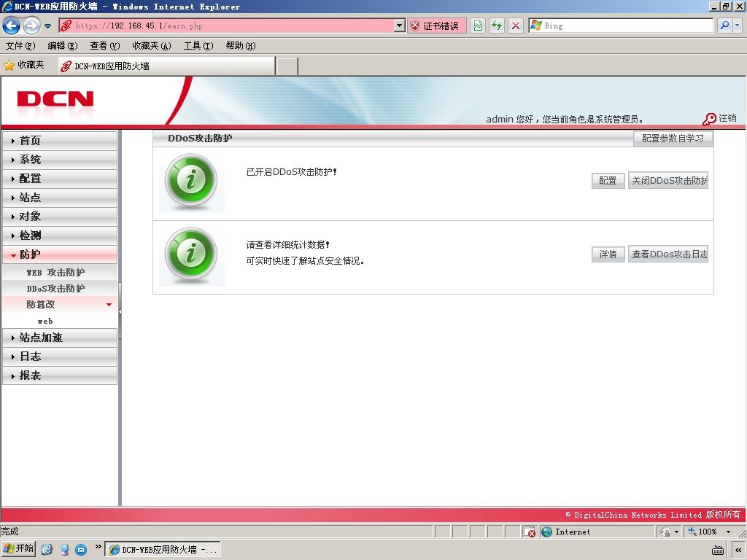The image size is (747, 560).
Task: Click the search magnifier button
Action: [x=724, y=26]
